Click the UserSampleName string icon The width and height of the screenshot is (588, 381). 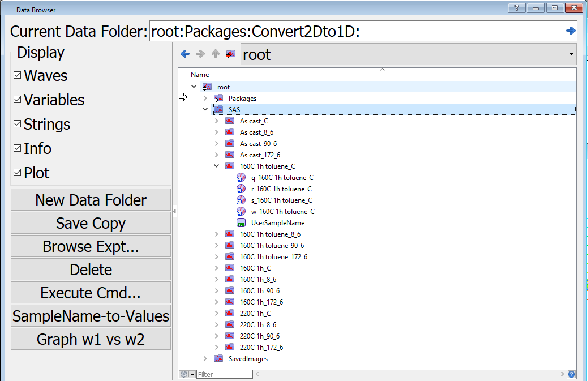pos(241,223)
